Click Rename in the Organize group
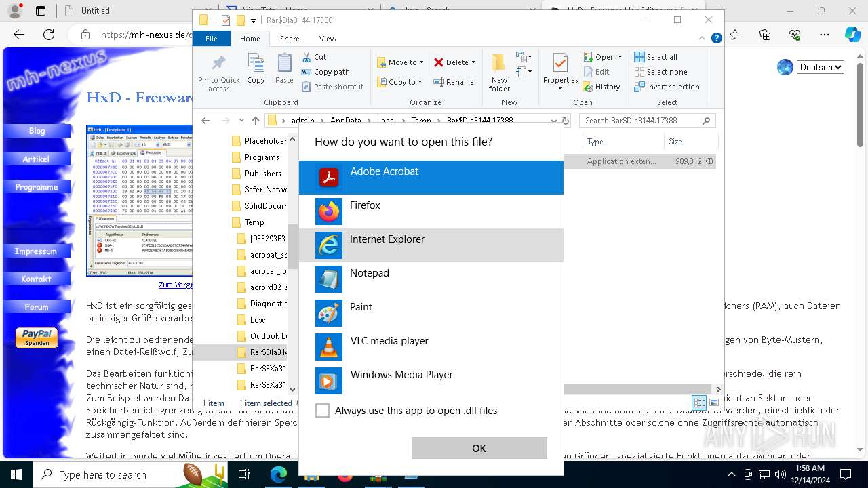The height and width of the screenshot is (488, 868). point(454,82)
